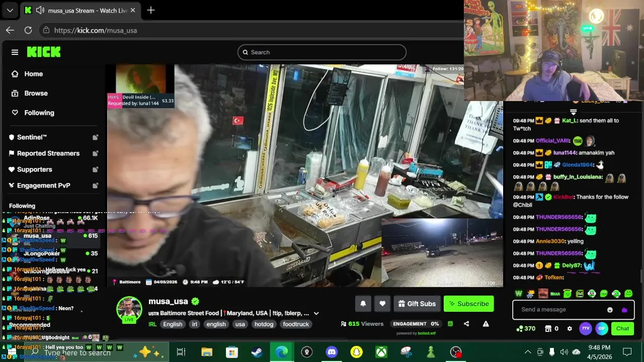Collapse chat with the top arrow
Screen dimensions: 644x362
click(x=573, y=112)
